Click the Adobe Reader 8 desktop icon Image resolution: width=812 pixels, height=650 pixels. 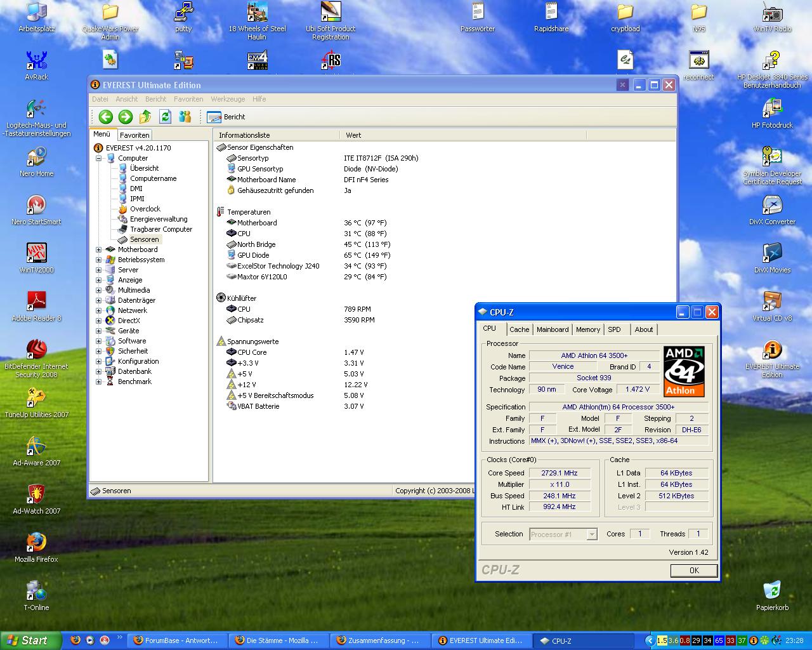[37, 307]
